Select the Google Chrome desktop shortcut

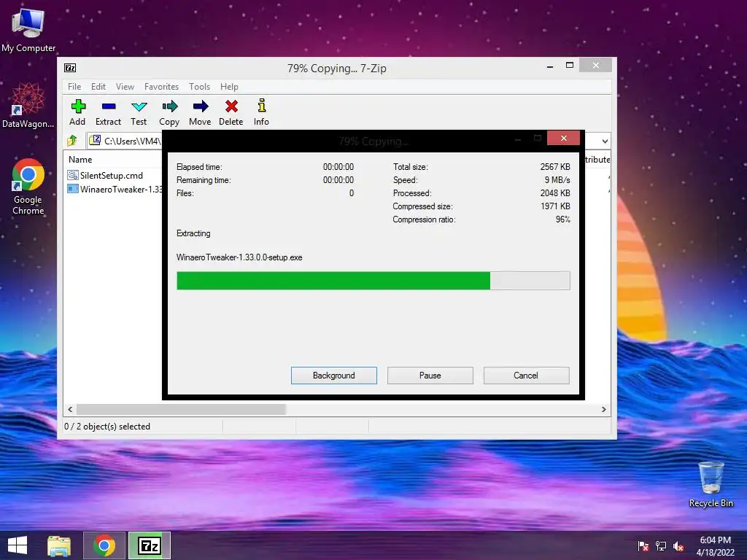point(28,187)
